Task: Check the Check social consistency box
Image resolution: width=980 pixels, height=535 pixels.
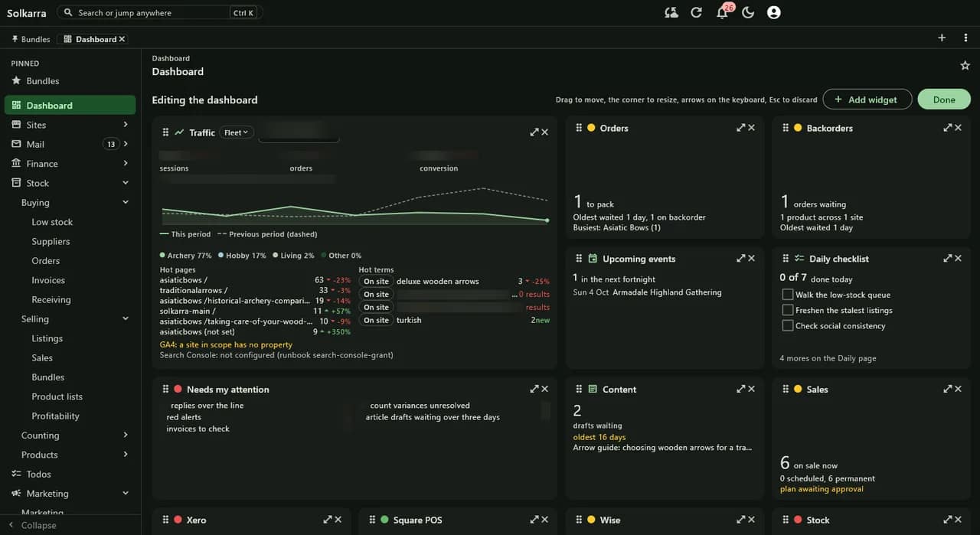Action: click(787, 325)
